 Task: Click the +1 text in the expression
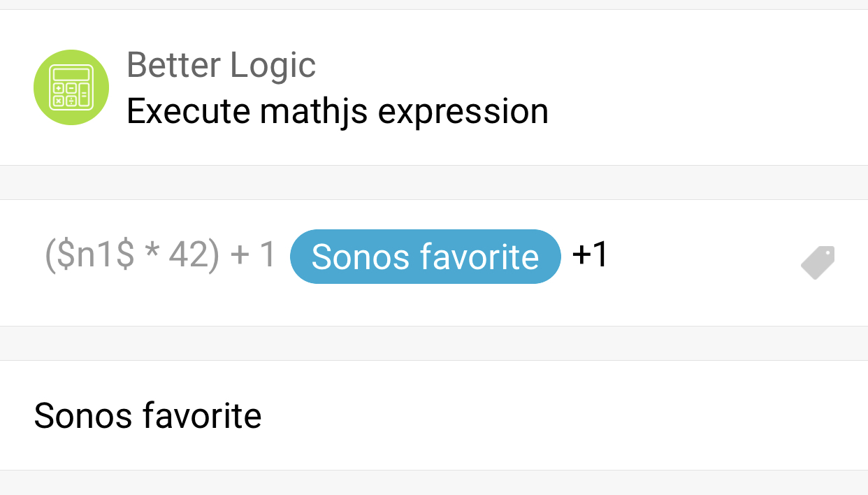point(590,256)
